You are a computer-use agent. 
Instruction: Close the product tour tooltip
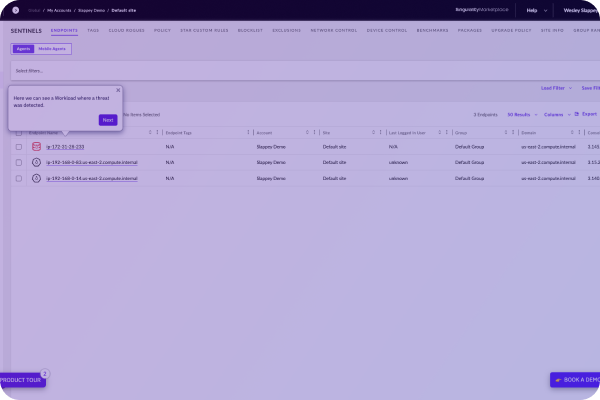point(118,90)
